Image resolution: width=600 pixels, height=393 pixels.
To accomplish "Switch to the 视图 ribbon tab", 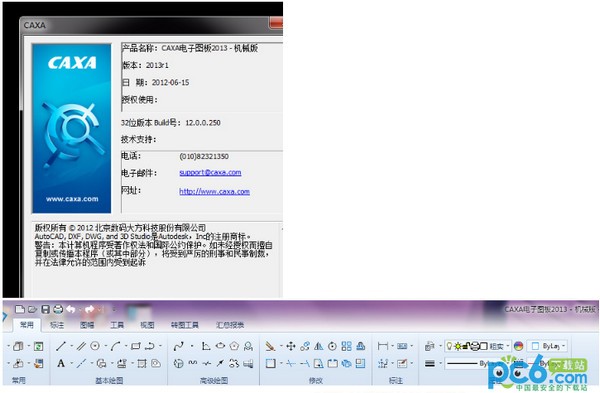I will (147, 325).
